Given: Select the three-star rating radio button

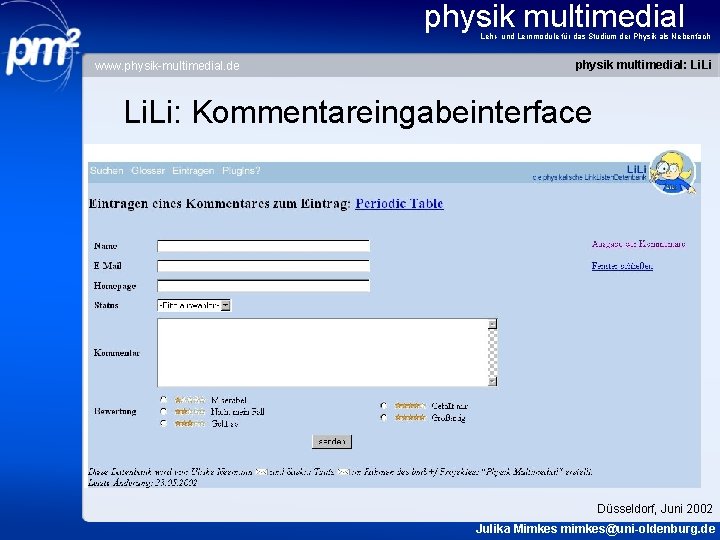Looking at the screenshot, I should coord(163,423).
